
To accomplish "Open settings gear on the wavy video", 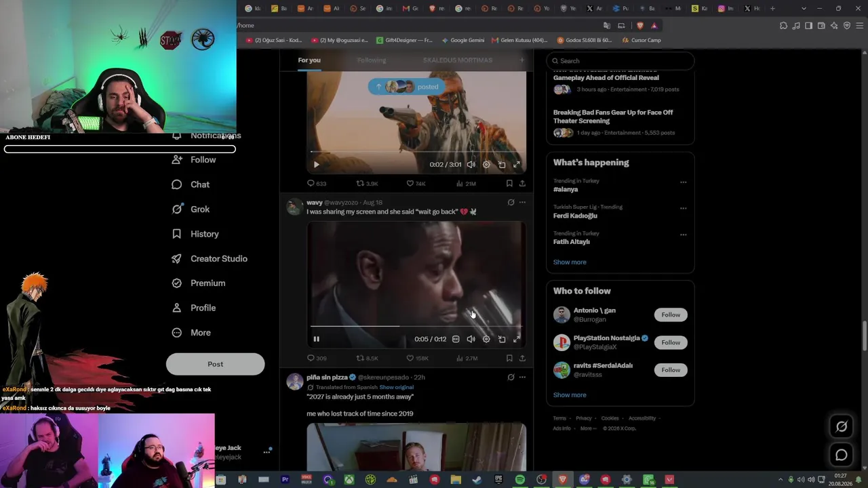I will coord(486,339).
